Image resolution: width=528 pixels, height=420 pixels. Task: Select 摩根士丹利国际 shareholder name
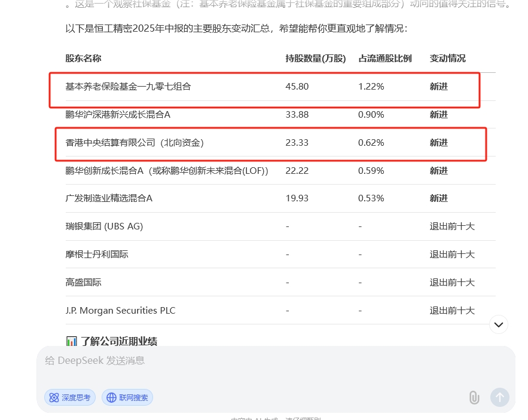[97, 254]
